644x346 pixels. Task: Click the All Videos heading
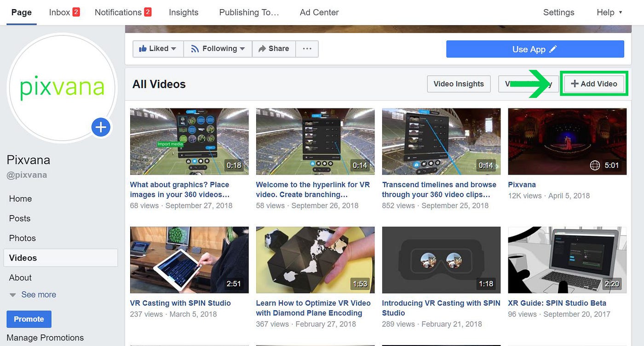tap(159, 84)
